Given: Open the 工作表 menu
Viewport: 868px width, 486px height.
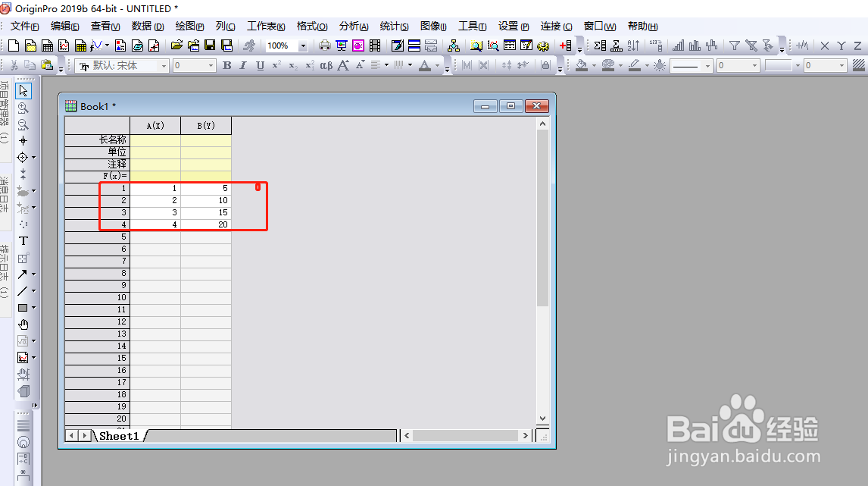Looking at the screenshot, I should click(x=266, y=26).
